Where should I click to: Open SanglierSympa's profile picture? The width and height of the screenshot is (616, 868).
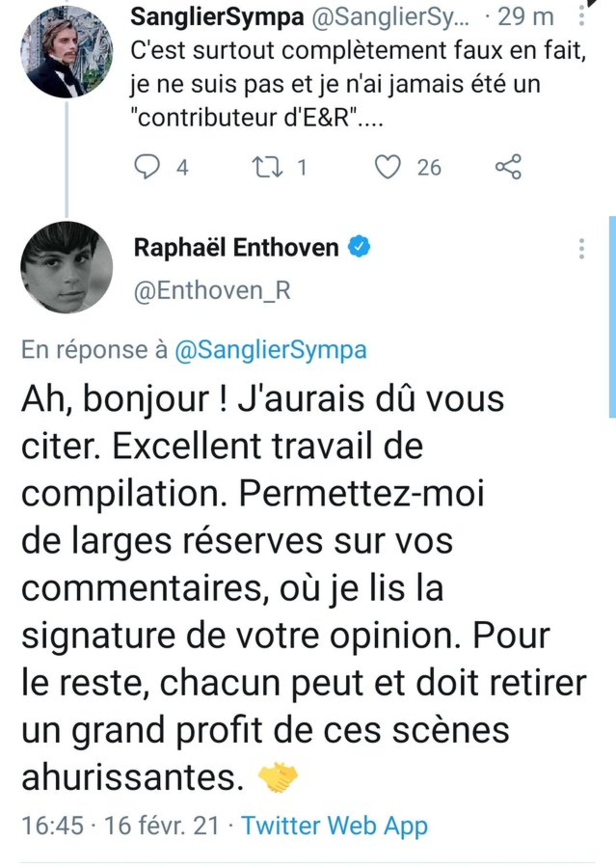[x=67, y=52]
